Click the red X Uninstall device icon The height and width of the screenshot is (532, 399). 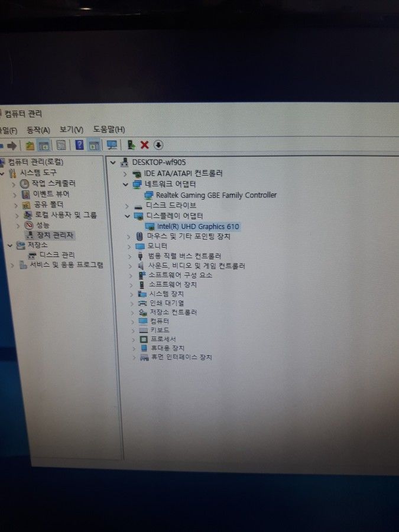pos(145,145)
